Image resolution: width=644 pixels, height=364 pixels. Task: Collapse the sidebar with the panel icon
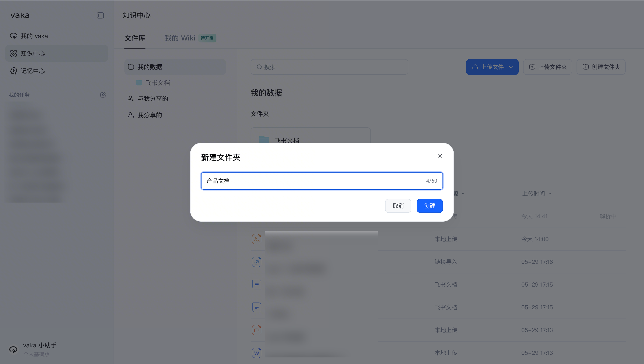(100, 16)
